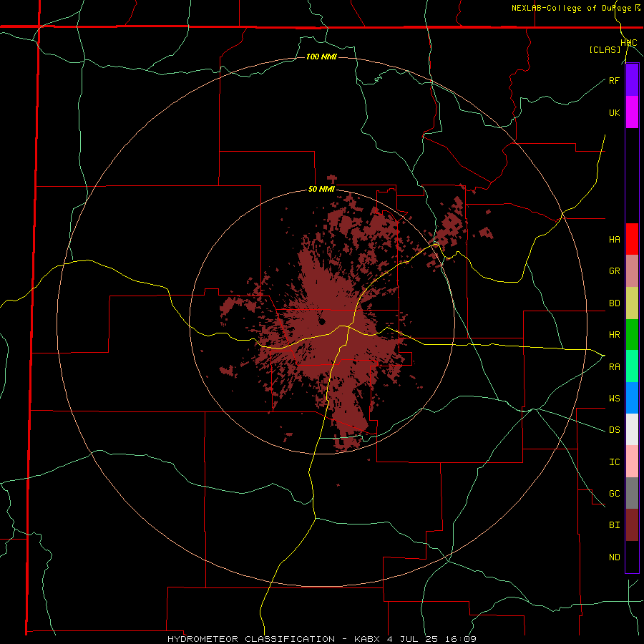This screenshot has width=644, height=644.
Task: Click the black radar site center dot
Action: point(322,321)
